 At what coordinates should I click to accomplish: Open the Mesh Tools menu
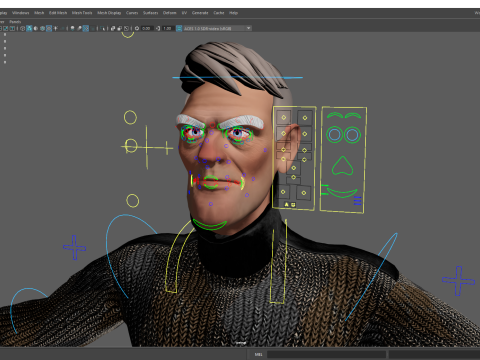pyautogui.click(x=82, y=13)
